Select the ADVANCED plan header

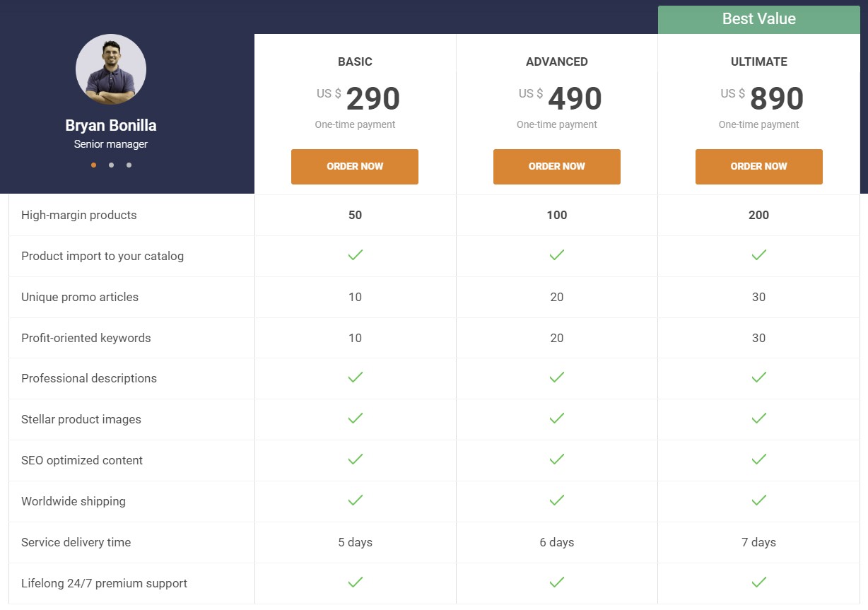click(556, 61)
